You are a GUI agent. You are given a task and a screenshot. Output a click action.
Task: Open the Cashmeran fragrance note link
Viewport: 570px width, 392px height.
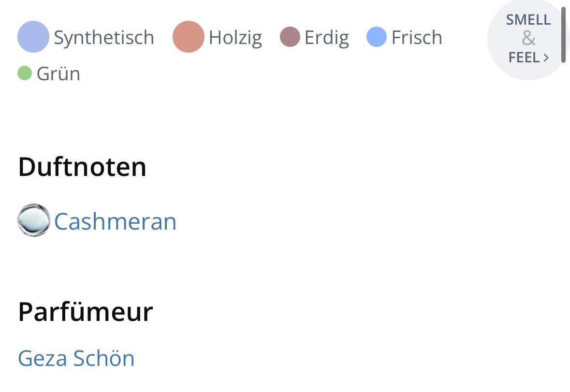point(115,221)
